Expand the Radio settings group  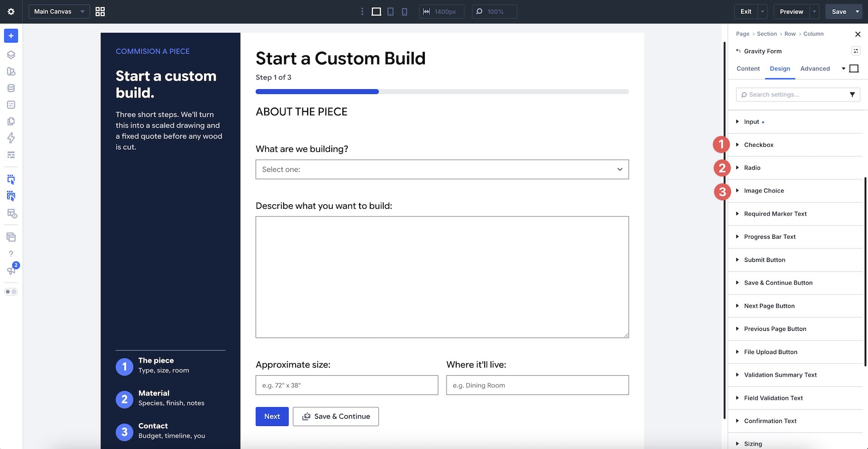point(795,168)
